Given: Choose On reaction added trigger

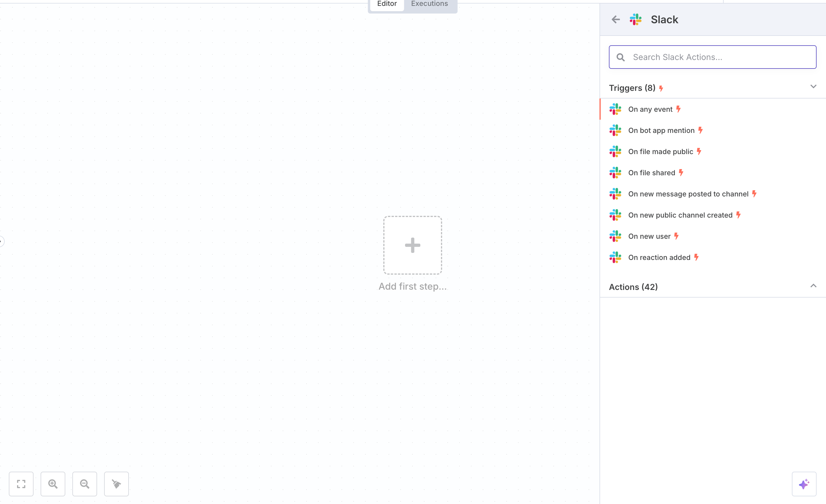Looking at the screenshot, I should coord(659,257).
